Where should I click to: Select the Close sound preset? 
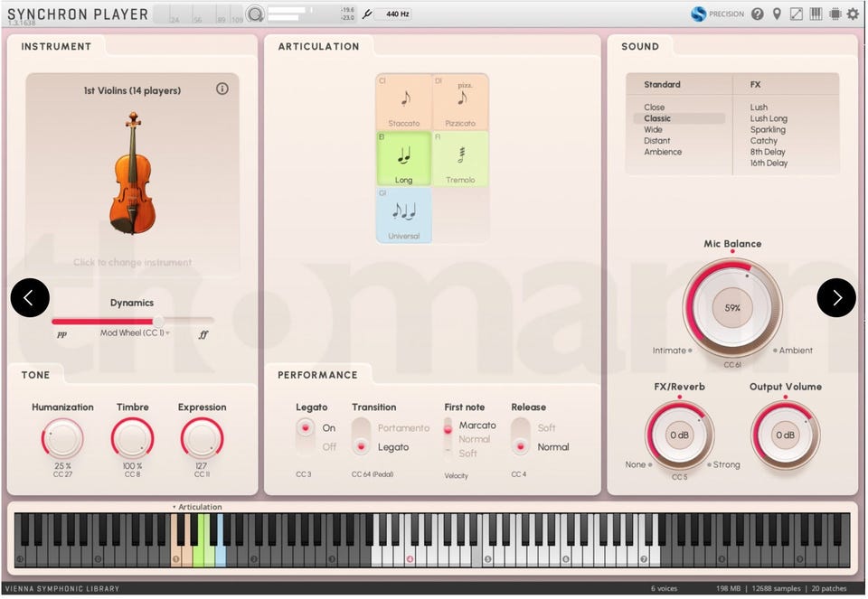[x=655, y=108]
